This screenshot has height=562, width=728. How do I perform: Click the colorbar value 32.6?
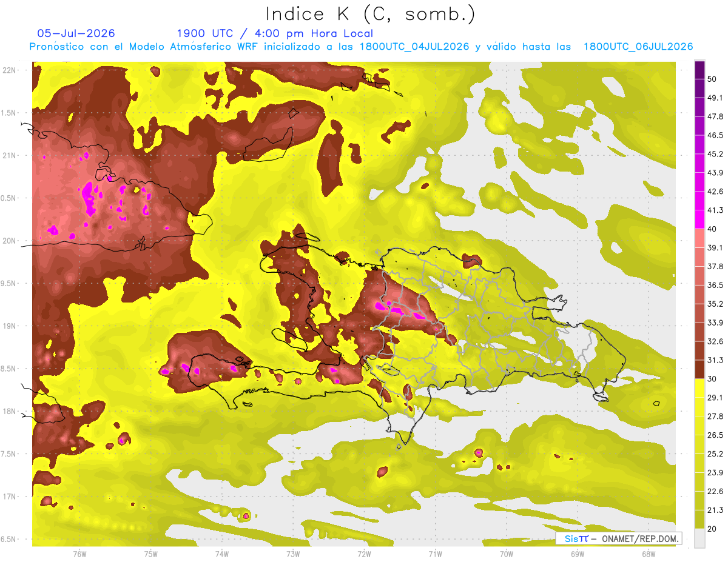click(715, 341)
